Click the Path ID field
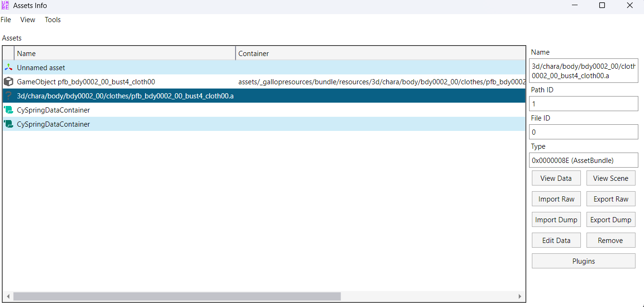The height and width of the screenshot is (307, 644). click(584, 104)
